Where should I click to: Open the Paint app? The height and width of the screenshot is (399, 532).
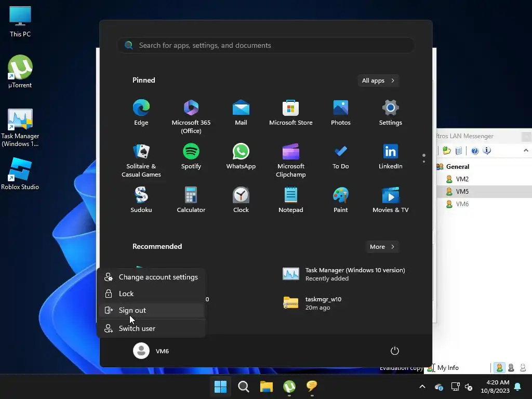tap(341, 200)
